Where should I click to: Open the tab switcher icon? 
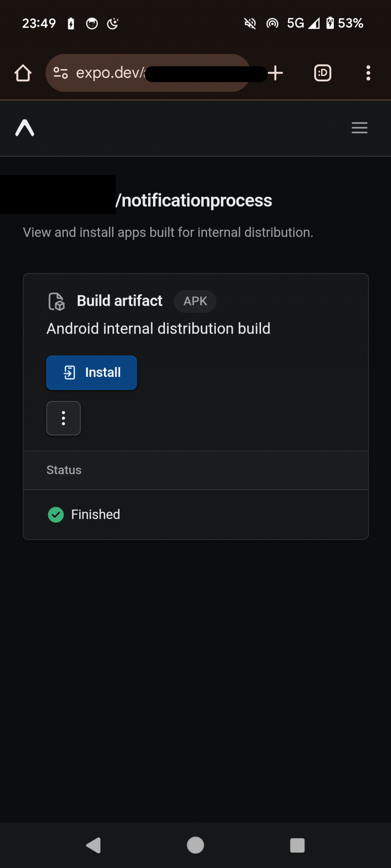coord(323,73)
